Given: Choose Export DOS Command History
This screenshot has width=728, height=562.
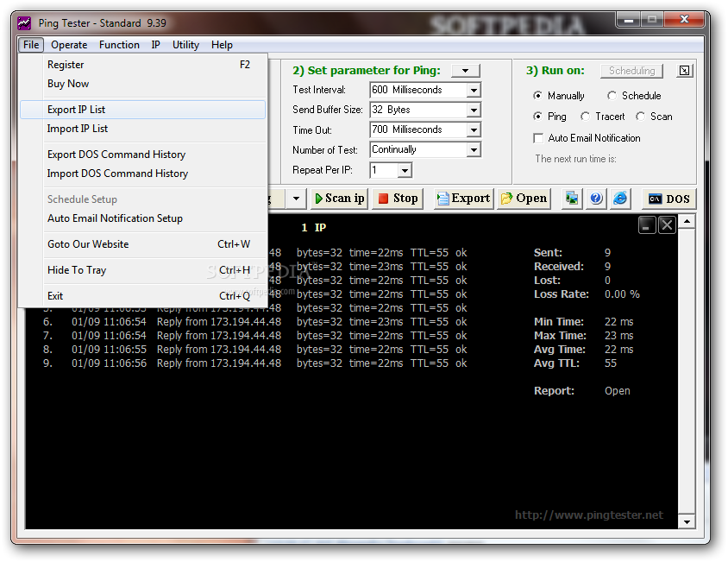Looking at the screenshot, I should pos(143,155).
